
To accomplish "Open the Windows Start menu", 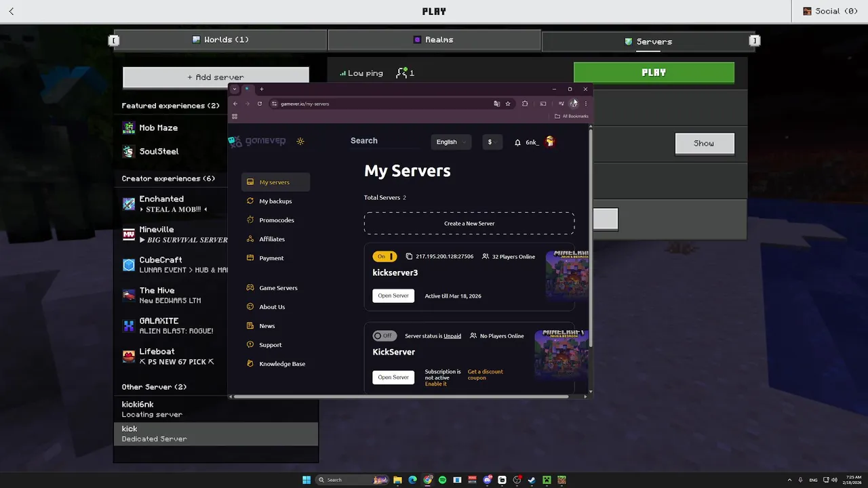I will (307, 480).
